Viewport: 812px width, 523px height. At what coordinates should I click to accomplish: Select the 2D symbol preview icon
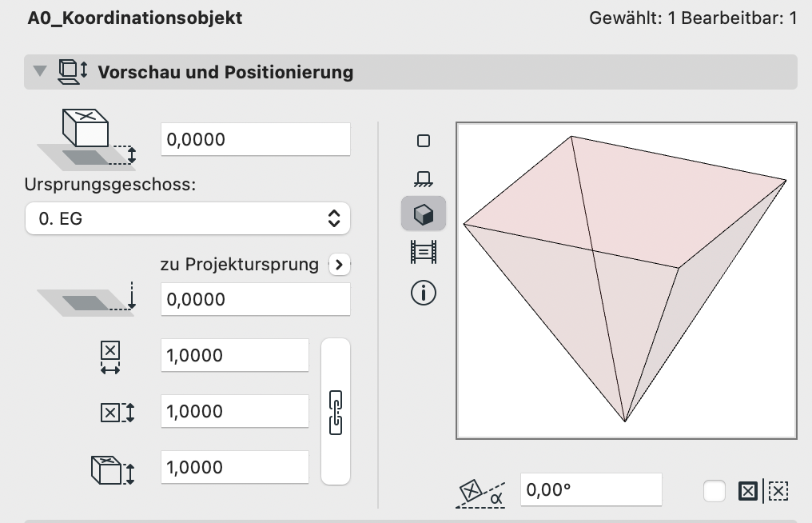423,141
